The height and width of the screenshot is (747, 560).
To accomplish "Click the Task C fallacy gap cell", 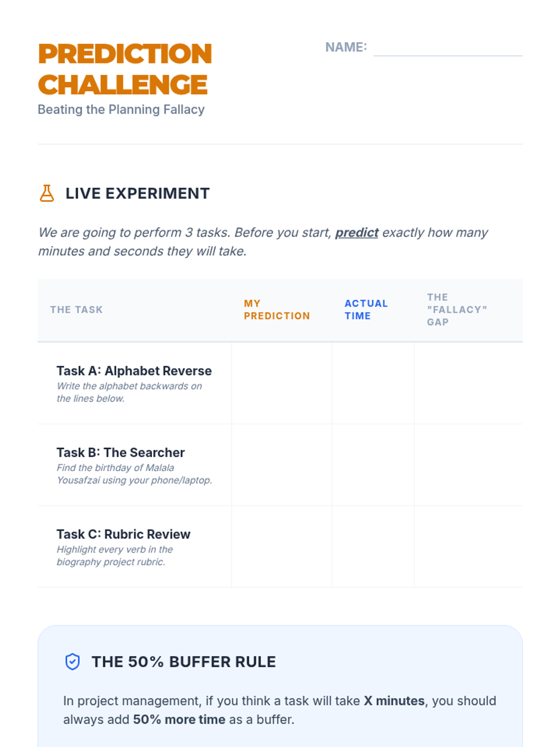I will point(468,547).
